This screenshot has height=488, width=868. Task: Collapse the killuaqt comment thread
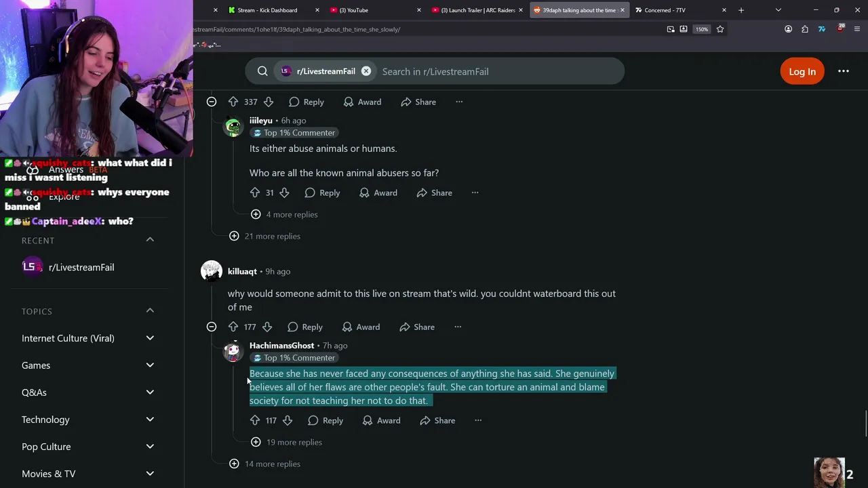pyautogui.click(x=212, y=327)
